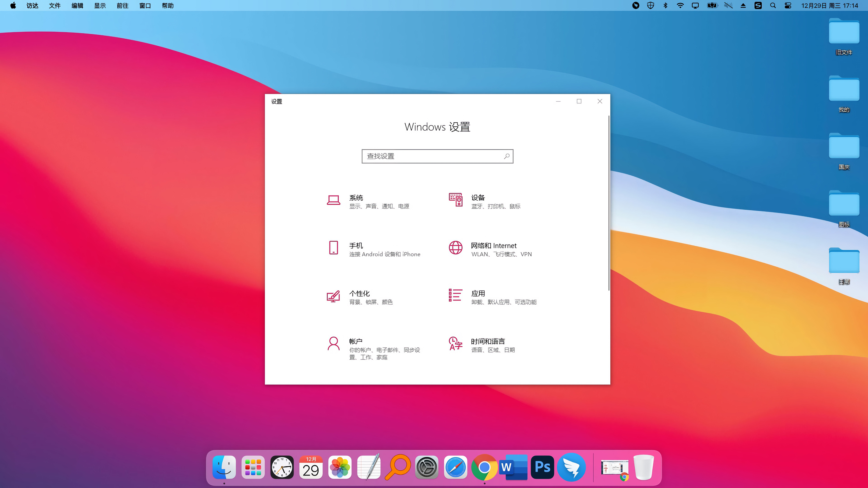
Task: Open Launchpad from the Dock
Action: point(253,467)
